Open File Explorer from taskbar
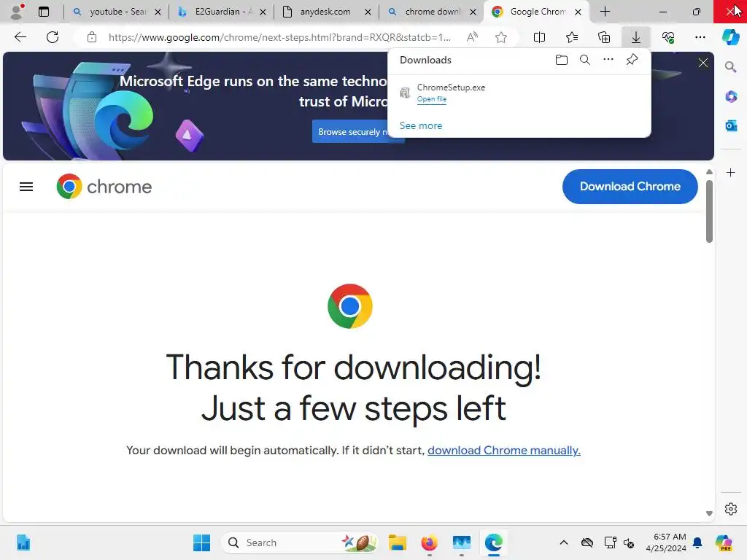The image size is (747, 560). [x=397, y=542]
